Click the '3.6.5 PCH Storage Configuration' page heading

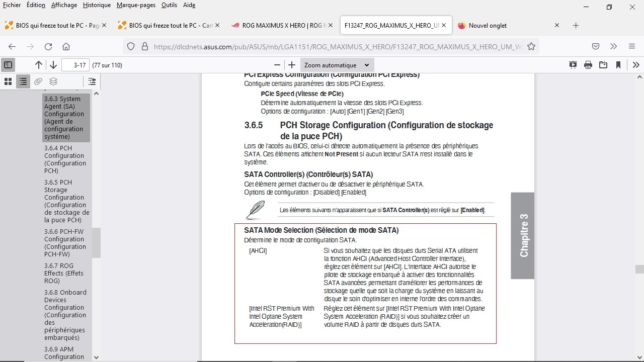point(369,131)
